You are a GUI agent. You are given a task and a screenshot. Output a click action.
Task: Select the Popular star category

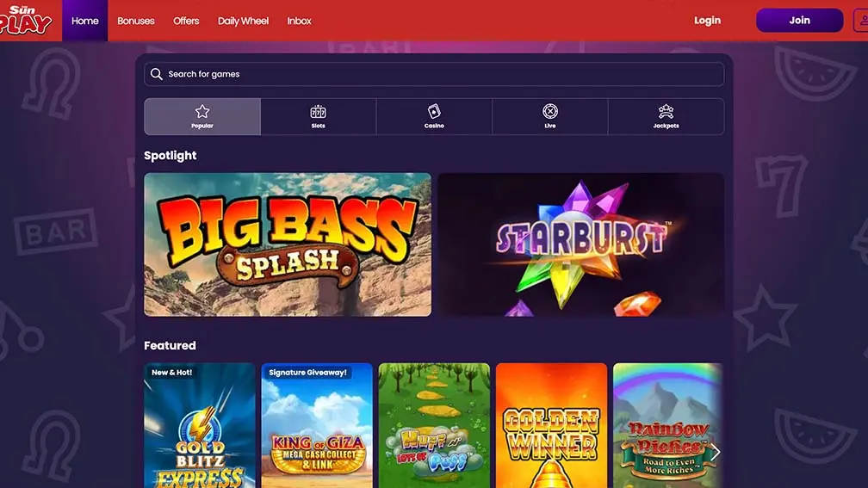point(202,117)
